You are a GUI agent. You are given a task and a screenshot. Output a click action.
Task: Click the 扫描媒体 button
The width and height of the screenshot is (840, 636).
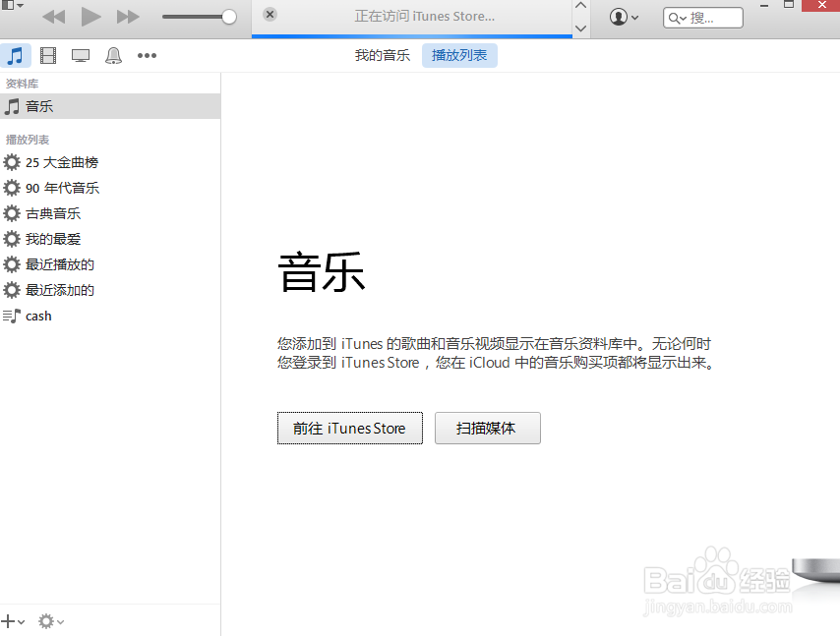(x=488, y=429)
